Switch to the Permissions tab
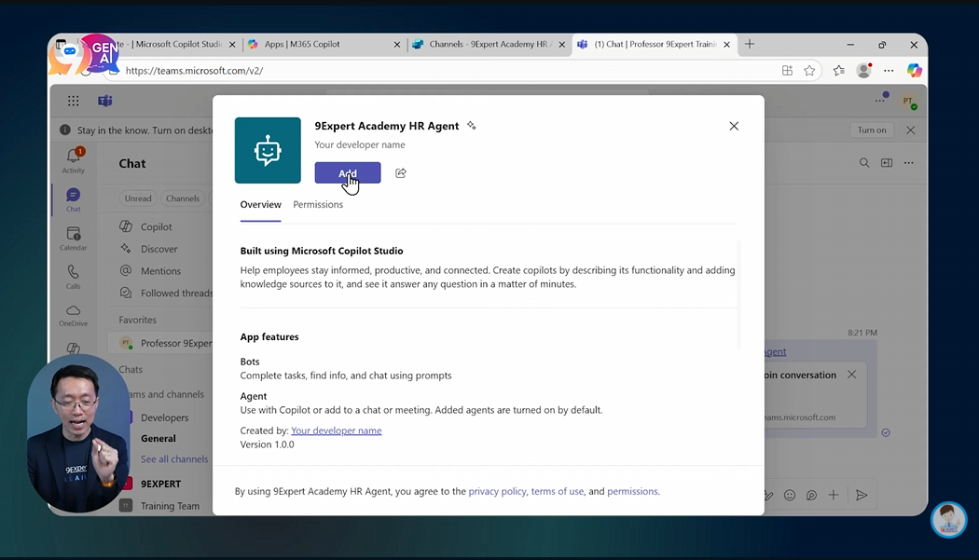The image size is (979, 560). pos(318,204)
